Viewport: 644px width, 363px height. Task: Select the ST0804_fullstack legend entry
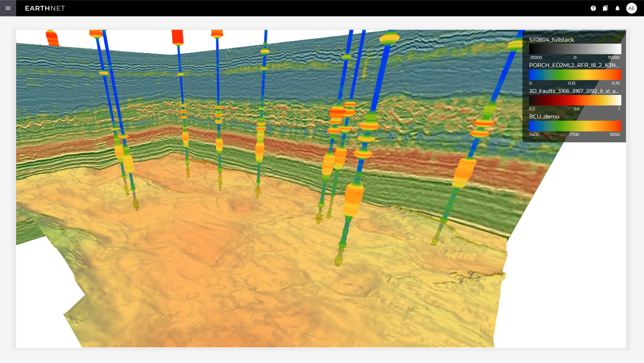[x=551, y=40]
